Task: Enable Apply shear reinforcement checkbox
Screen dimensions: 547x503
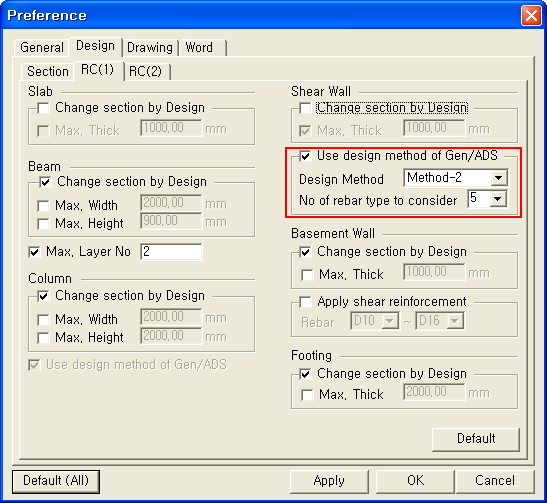Action: pos(305,302)
